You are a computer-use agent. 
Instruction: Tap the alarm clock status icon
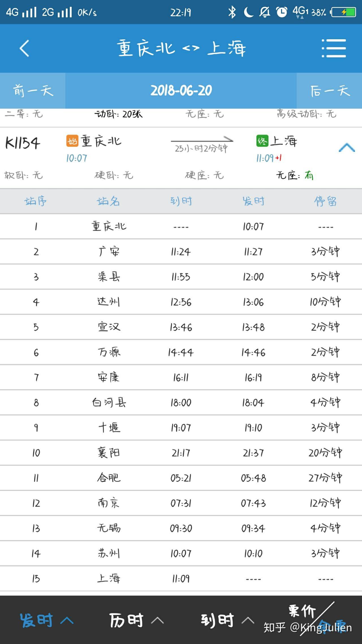[x=282, y=12]
